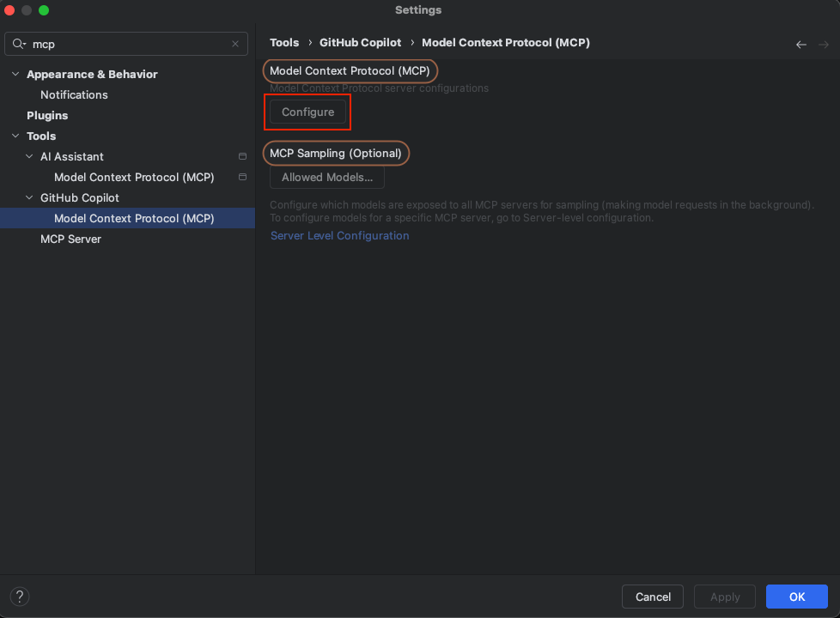Go back with left arrow icon

point(800,45)
